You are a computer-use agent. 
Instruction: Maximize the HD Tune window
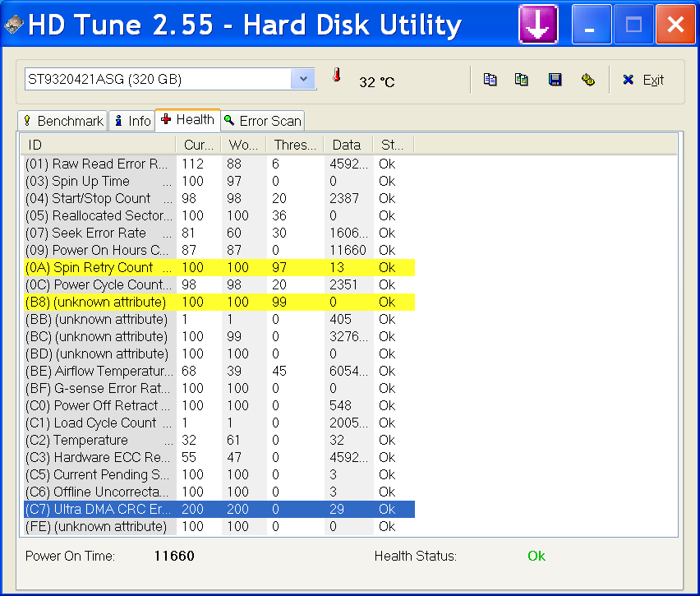pyautogui.click(x=633, y=24)
